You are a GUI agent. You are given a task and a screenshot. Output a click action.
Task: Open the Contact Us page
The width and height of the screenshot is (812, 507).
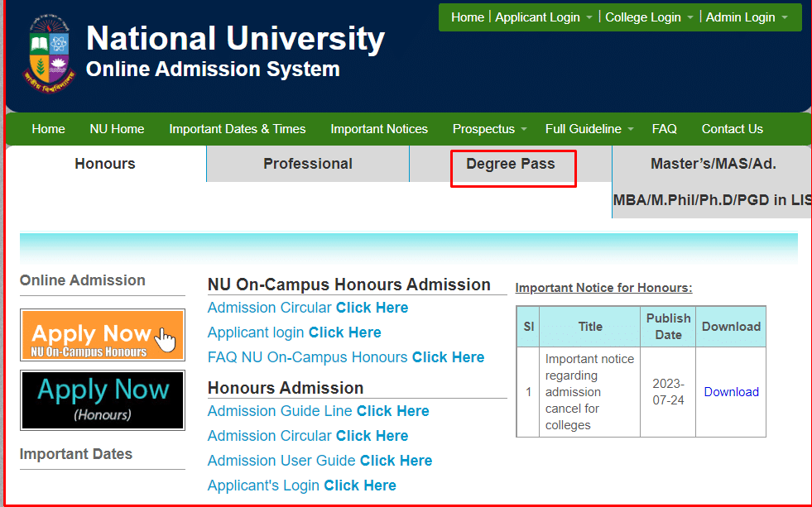(x=732, y=129)
